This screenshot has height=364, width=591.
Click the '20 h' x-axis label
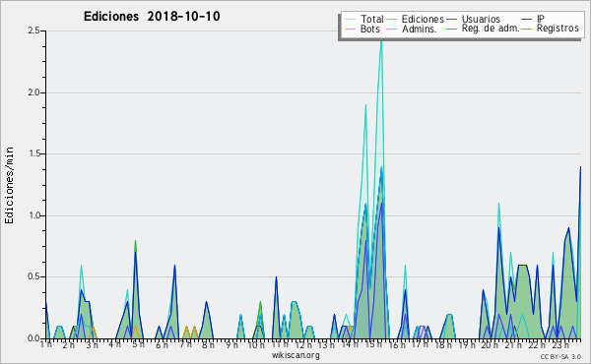(491, 344)
